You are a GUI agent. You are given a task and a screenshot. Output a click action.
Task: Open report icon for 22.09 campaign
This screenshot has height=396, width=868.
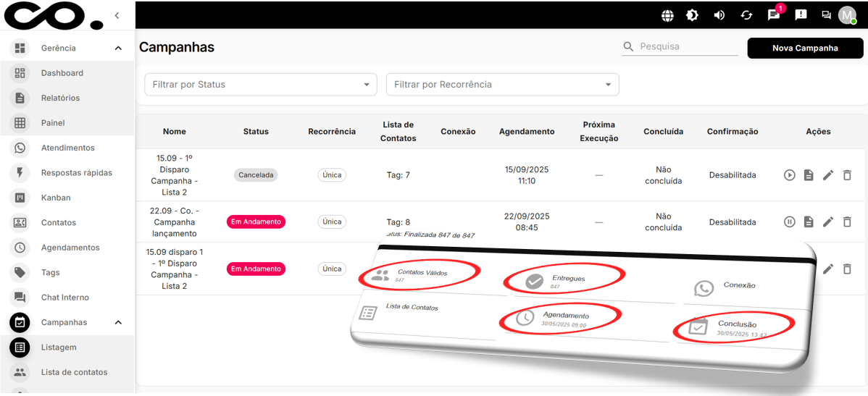pos(809,222)
